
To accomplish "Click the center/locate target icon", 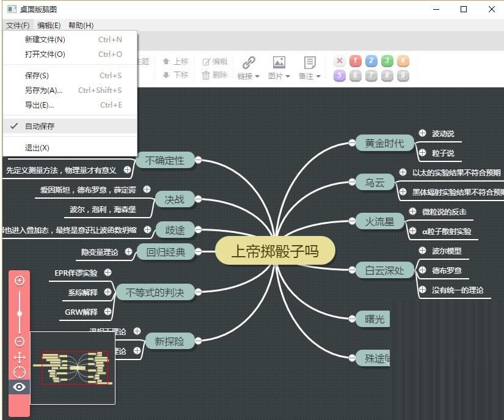I will (19, 372).
